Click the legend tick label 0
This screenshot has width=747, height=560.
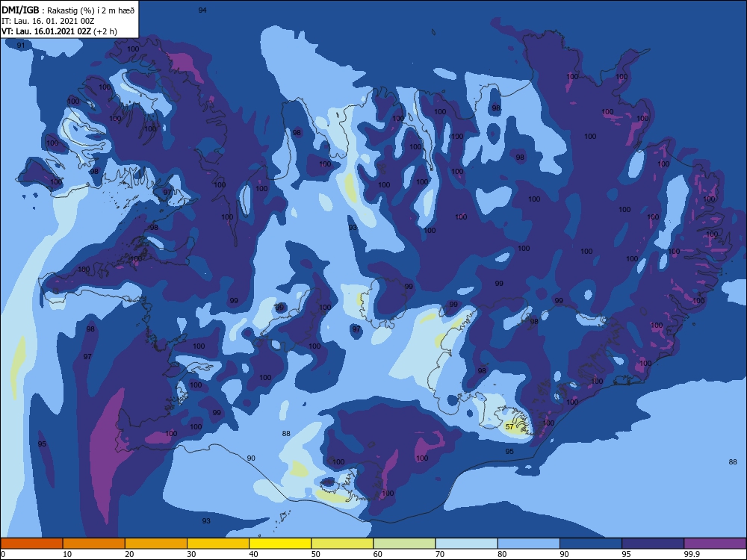(x=3, y=554)
